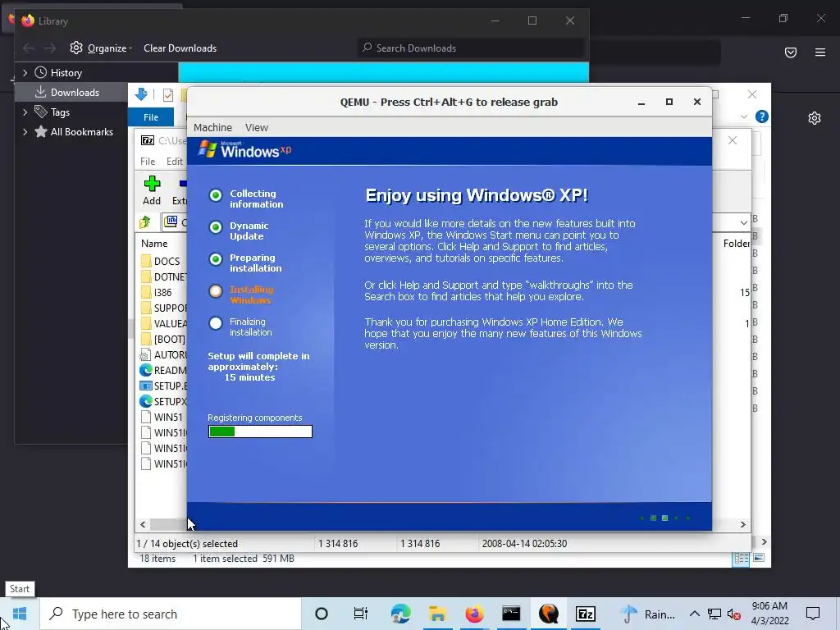Select the File tab in Explorer ribbon
The height and width of the screenshot is (630, 840).
151,116
